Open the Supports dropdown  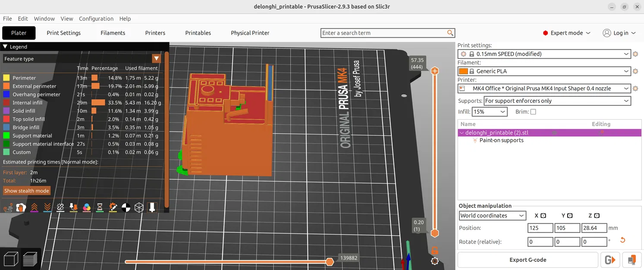pos(557,101)
